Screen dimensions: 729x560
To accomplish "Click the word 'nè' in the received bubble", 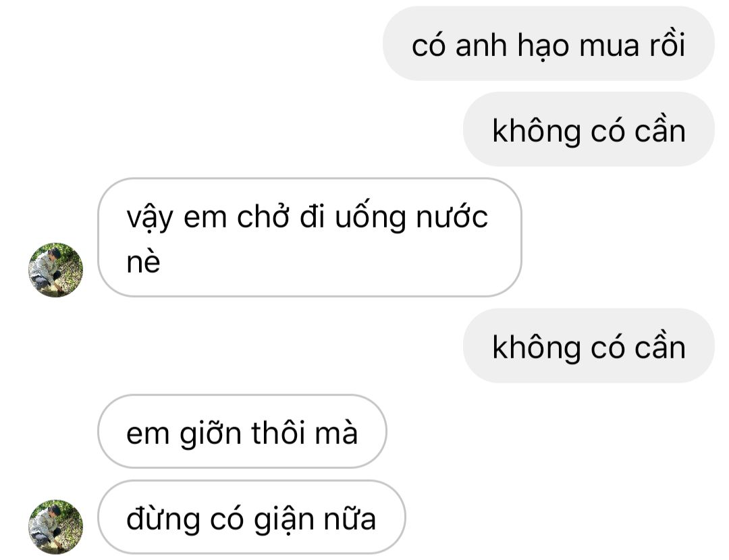I will tap(143, 262).
